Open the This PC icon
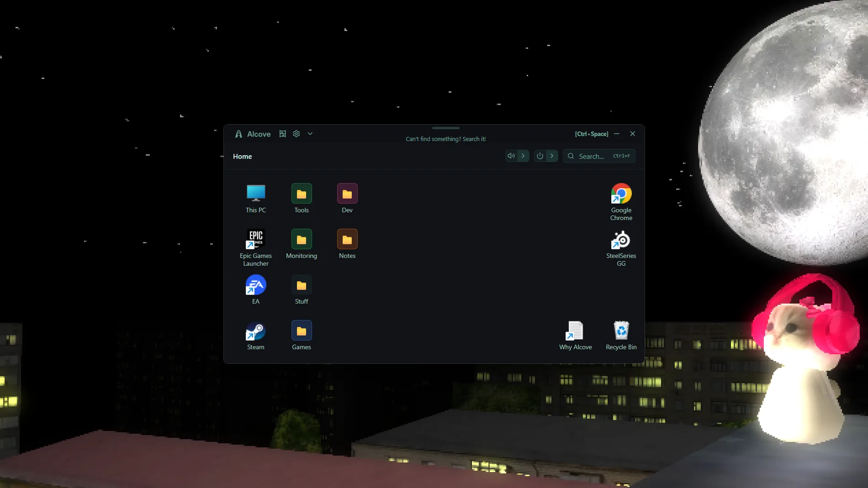This screenshot has height=488, width=868. click(256, 198)
